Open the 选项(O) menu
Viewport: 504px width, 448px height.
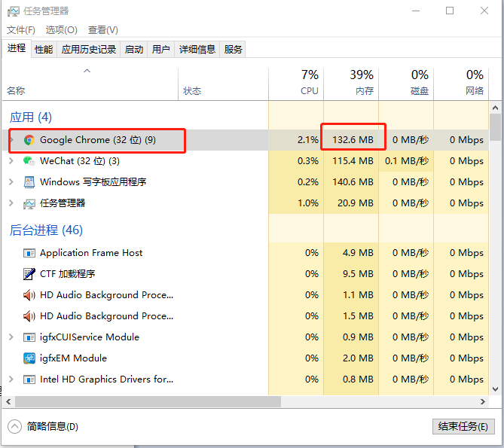[x=61, y=30]
